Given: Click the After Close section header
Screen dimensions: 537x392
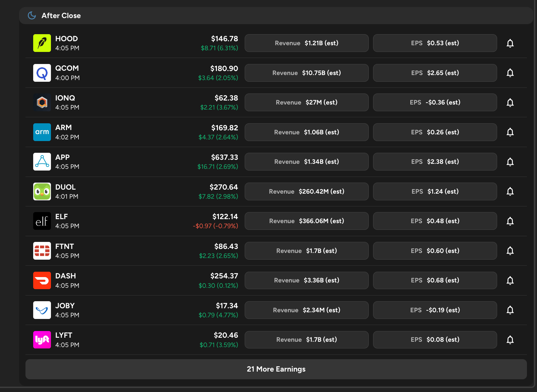Looking at the screenshot, I should pos(276,15).
